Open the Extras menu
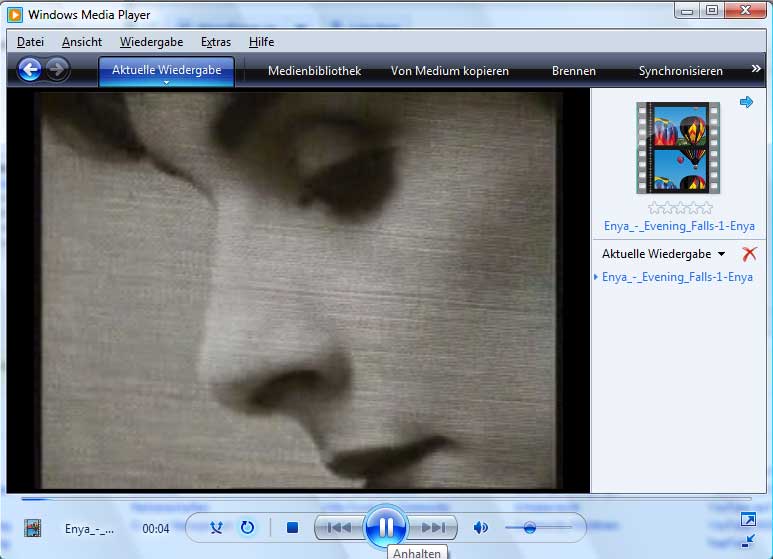The image size is (773, 559). 216,42
